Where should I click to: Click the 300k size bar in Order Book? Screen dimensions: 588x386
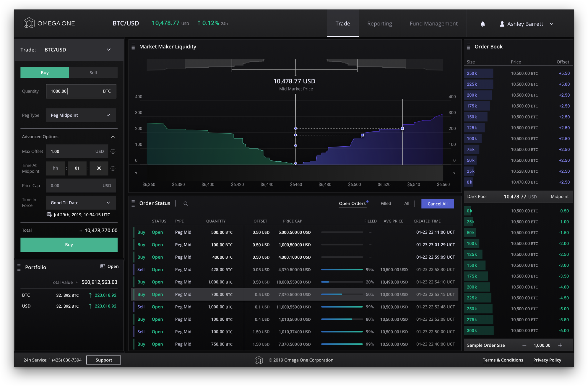click(x=479, y=330)
